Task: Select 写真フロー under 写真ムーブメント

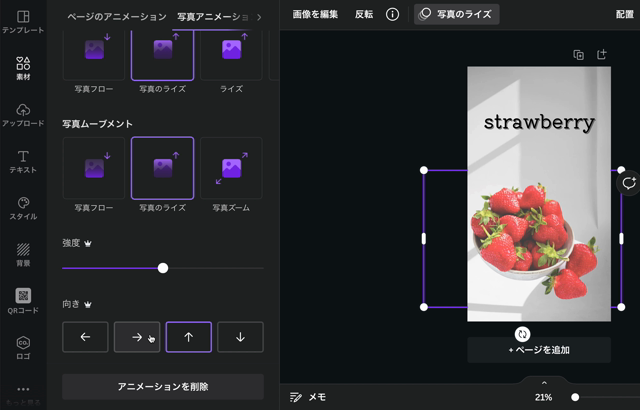Action: [94, 168]
